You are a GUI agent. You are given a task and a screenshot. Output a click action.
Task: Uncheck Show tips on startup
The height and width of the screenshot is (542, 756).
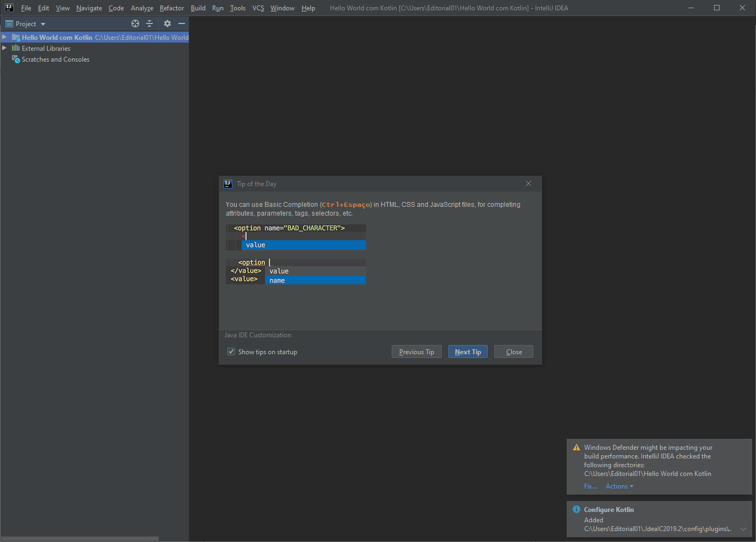tap(231, 352)
